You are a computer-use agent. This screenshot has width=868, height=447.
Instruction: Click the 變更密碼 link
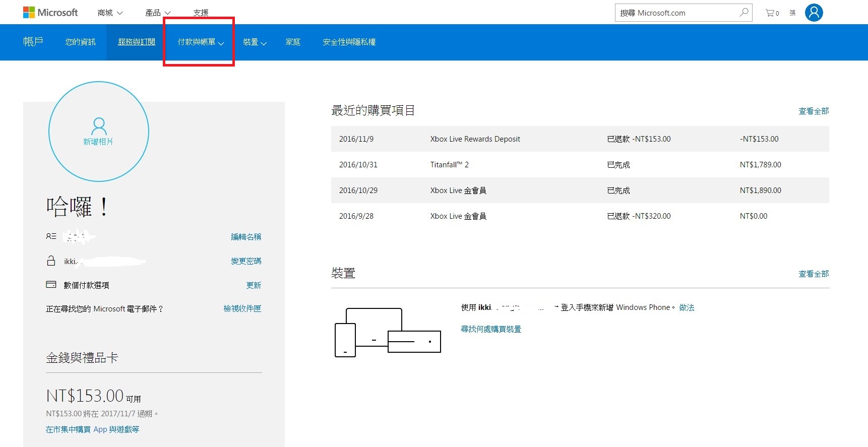click(x=246, y=261)
